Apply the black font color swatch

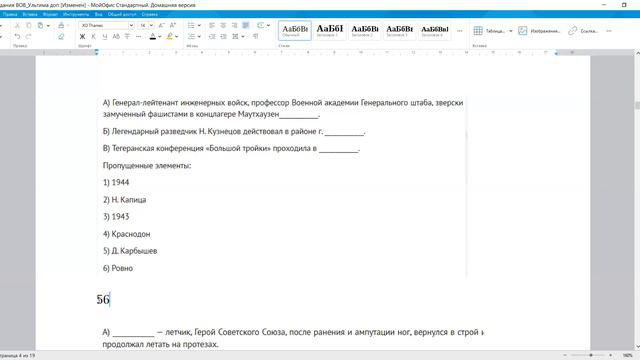(x=153, y=36)
